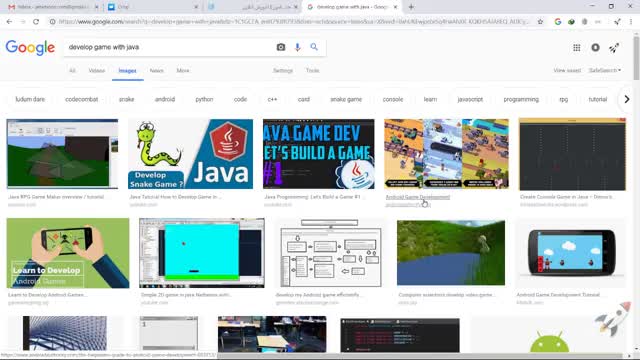Click the page's vertical scrollbar

click(x=636, y=192)
